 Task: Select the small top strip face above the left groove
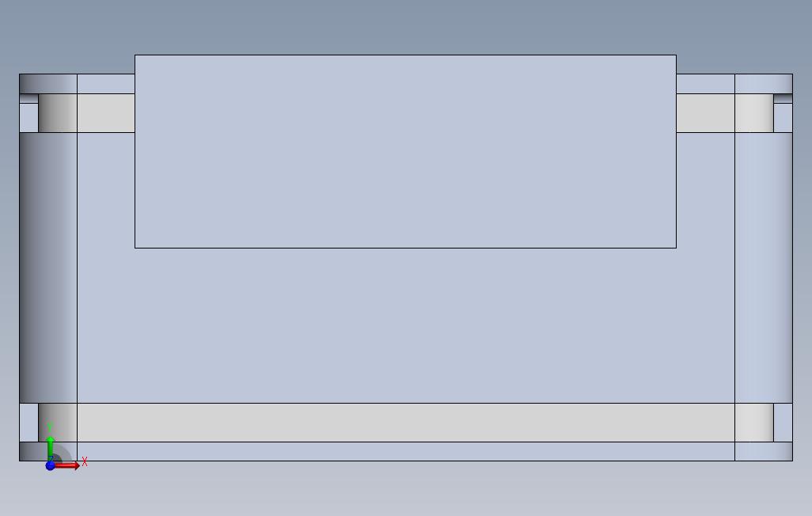click(x=105, y=84)
